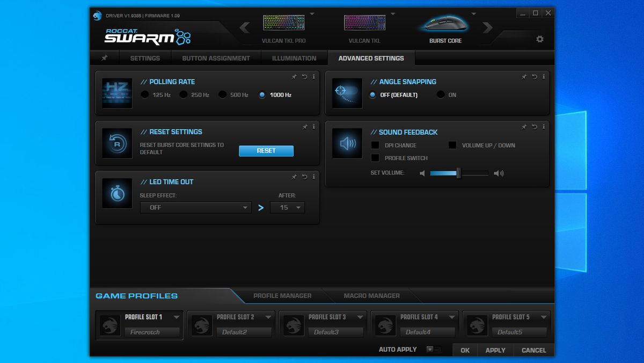Open Vulcan TKL device dropdown arrow

[x=393, y=14]
